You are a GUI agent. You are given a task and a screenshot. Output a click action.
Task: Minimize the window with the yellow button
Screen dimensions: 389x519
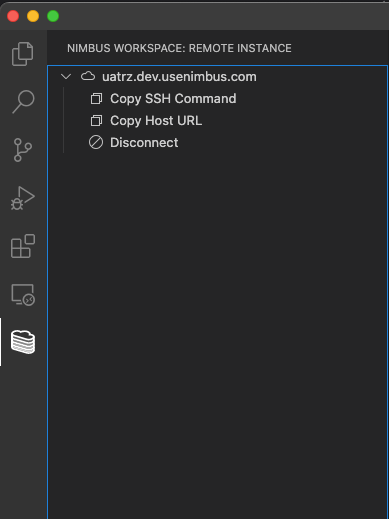(33, 16)
